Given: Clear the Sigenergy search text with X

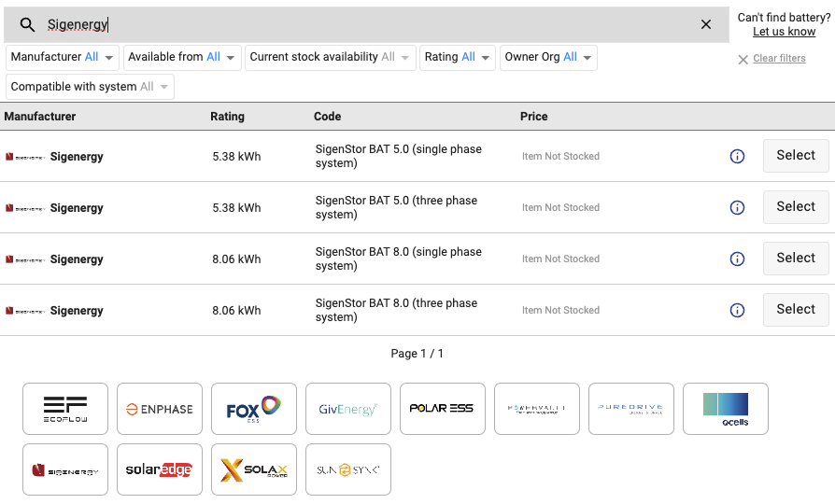Looking at the screenshot, I should [x=705, y=24].
